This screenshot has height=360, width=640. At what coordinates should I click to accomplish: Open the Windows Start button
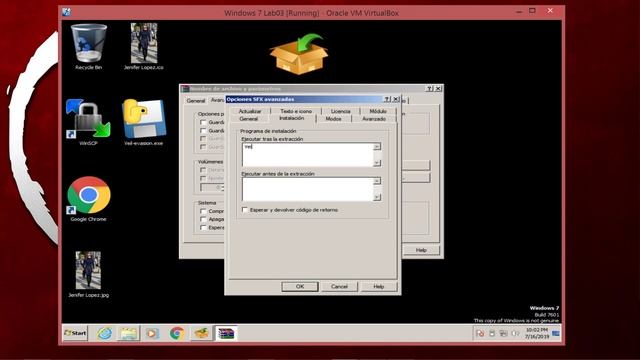76,333
